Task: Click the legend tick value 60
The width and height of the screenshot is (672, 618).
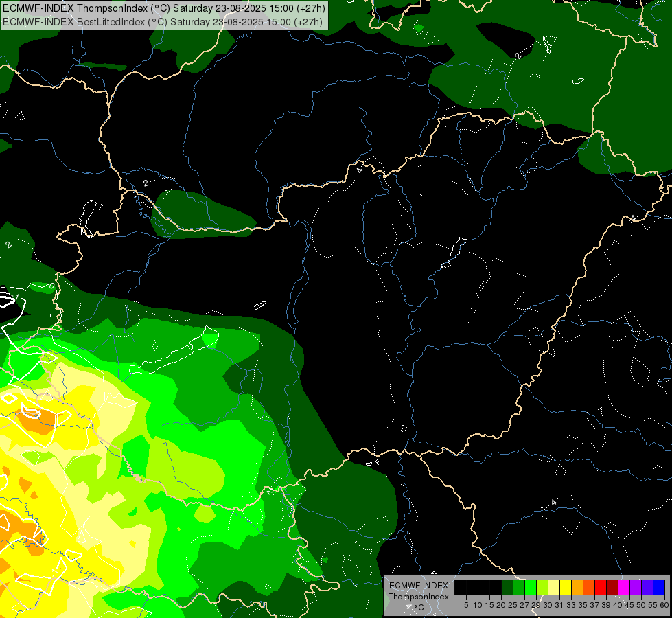Action: click(664, 605)
